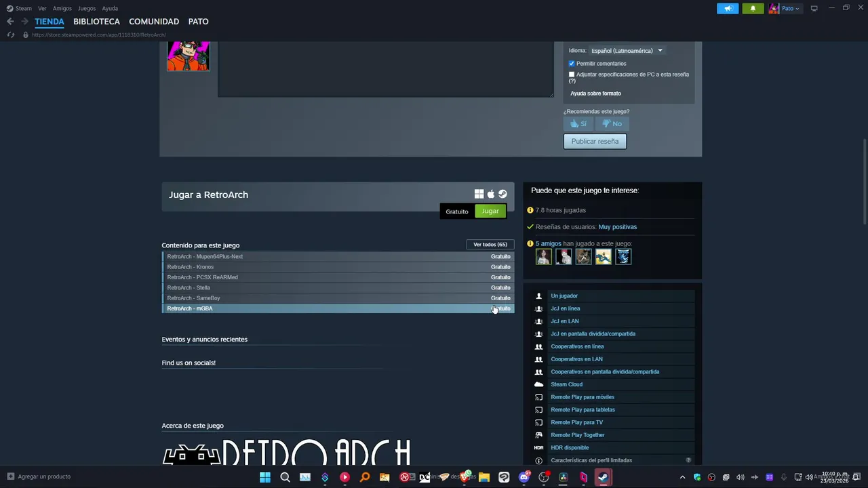Click the Publicar reseña button

click(595, 141)
